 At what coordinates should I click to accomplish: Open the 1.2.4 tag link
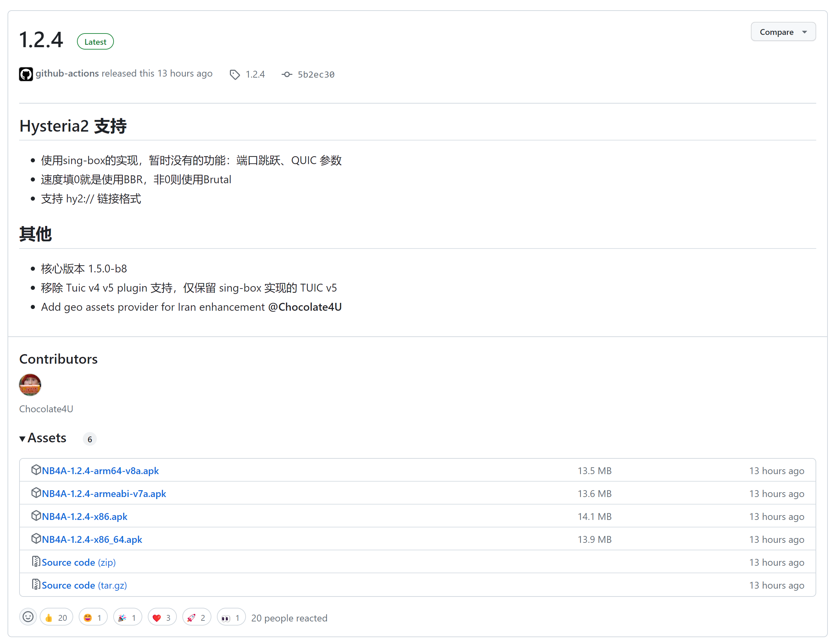[x=255, y=75]
